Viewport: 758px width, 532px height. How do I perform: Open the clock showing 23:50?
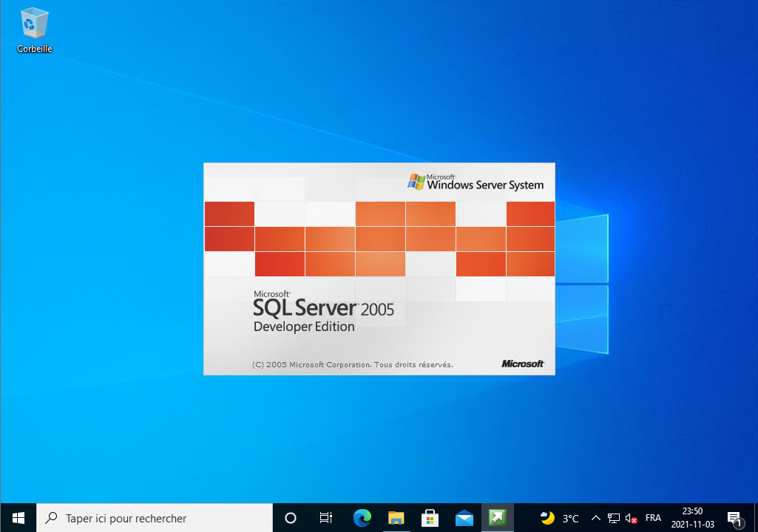pyautogui.click(x=692, y=518)
